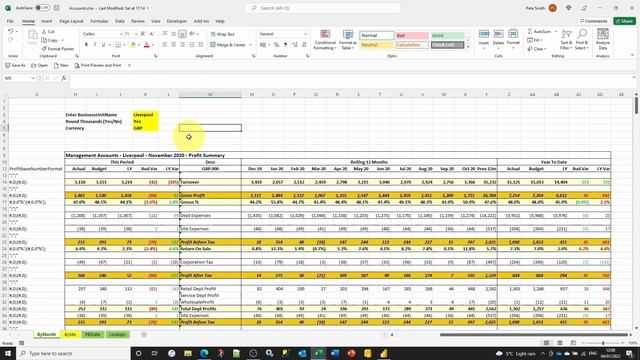This screenshot has width=640, height=360.
Task: Click the Increase Indent button
Action: tap(200, 44)
